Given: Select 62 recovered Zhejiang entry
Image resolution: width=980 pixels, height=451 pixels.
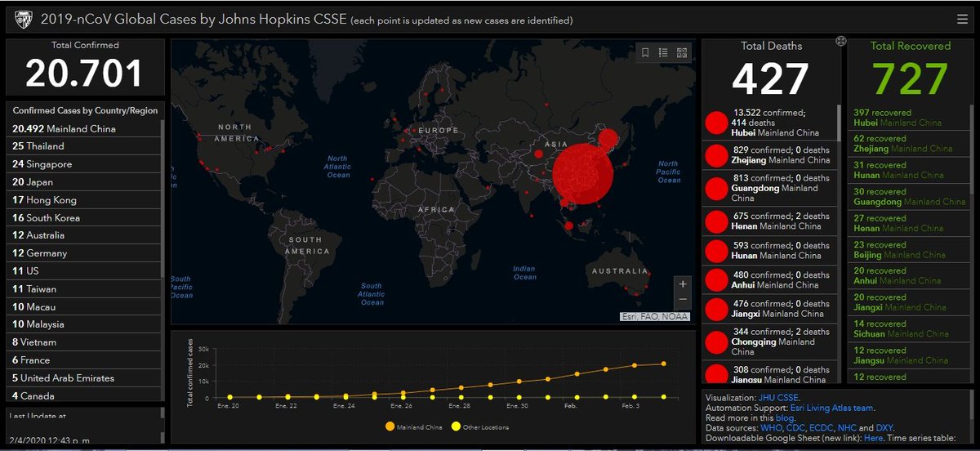Looking at the screenshot, I should [908, 144].
